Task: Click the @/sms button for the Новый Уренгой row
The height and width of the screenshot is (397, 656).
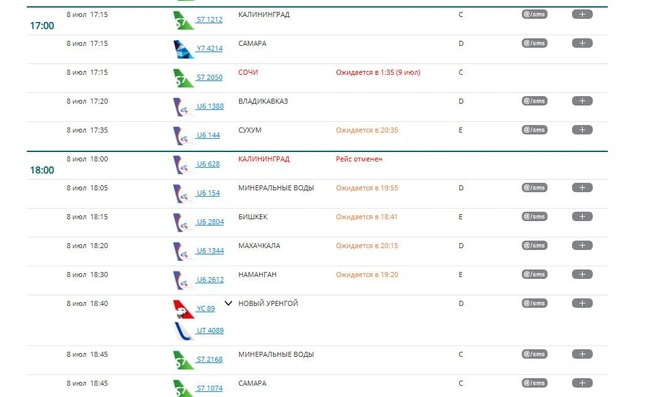Action: pyautogui.click(x=534, y=303)
